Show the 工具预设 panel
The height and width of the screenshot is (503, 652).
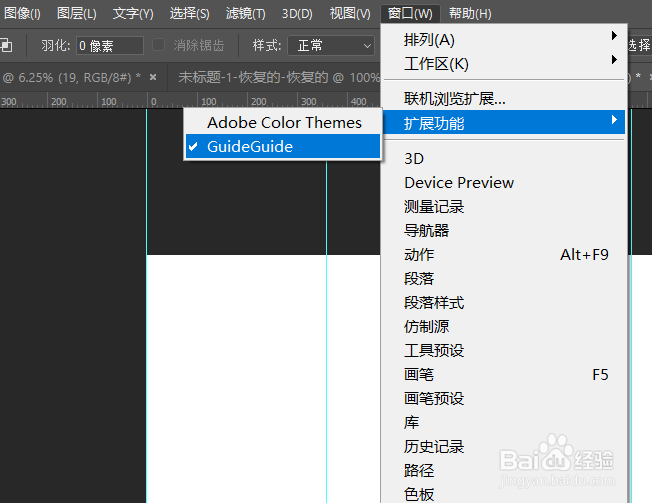point(504,350)
